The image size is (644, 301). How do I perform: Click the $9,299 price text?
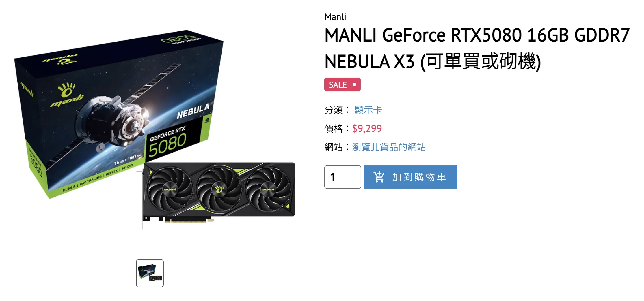tap(367, 129)
